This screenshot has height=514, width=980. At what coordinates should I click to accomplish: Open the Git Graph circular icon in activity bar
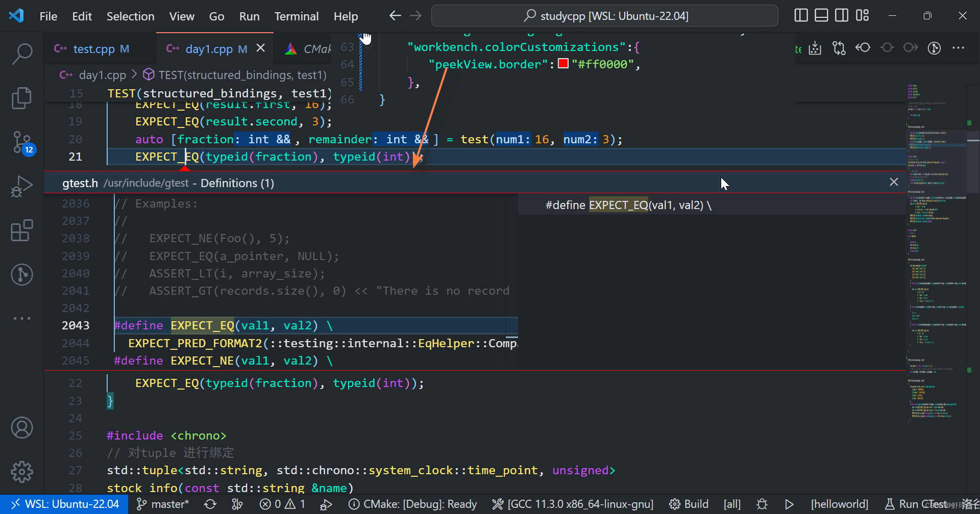click(22, 275)
